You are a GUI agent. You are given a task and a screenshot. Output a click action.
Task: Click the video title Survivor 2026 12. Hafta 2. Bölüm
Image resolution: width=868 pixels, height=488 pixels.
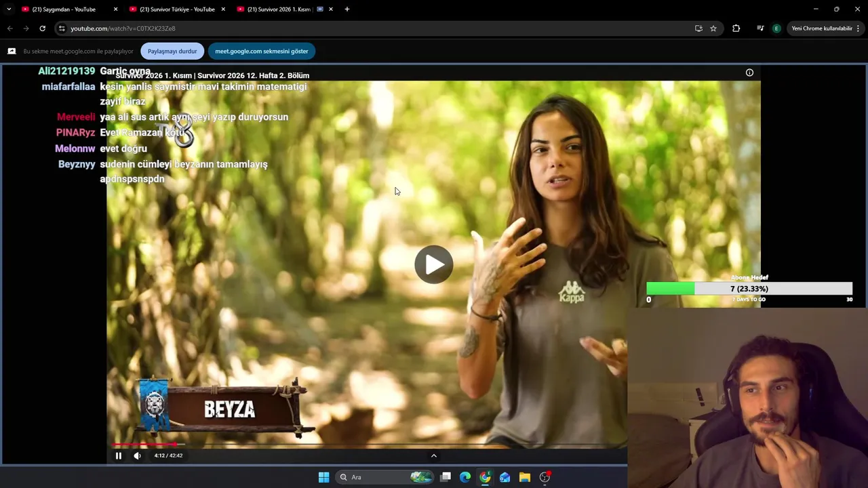[x=212, y=75]
